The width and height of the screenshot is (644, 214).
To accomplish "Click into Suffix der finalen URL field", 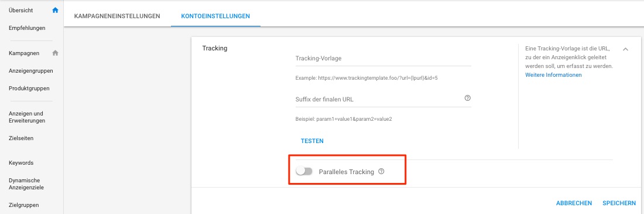I will click(x=379, y=99).
